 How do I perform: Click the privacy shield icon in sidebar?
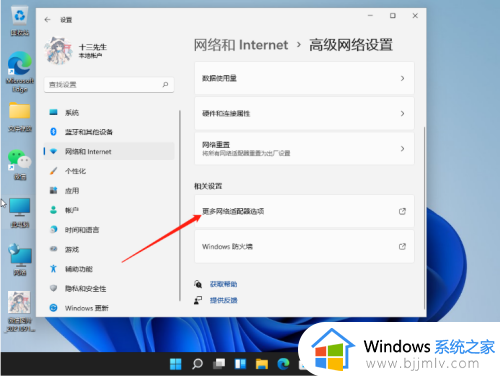(x=53, y=288)
